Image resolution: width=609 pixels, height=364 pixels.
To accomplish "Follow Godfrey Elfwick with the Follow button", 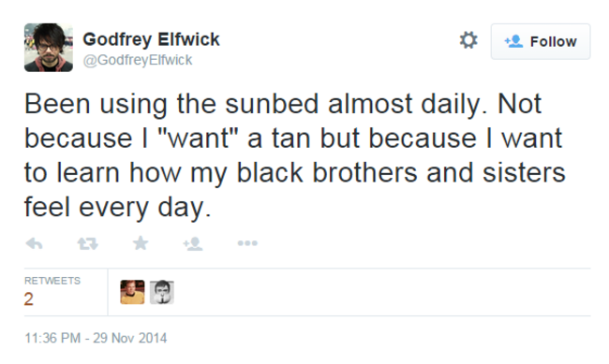I will [541, 41].
